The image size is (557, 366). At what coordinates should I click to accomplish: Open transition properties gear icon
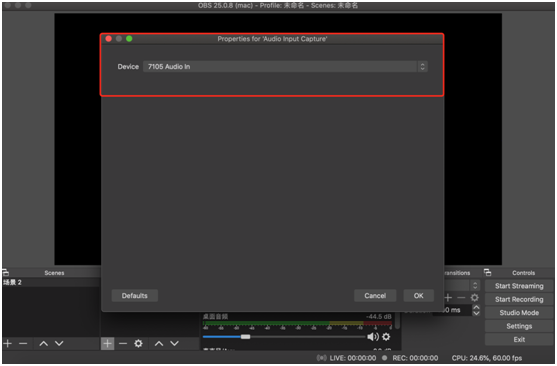click(474, 298)
